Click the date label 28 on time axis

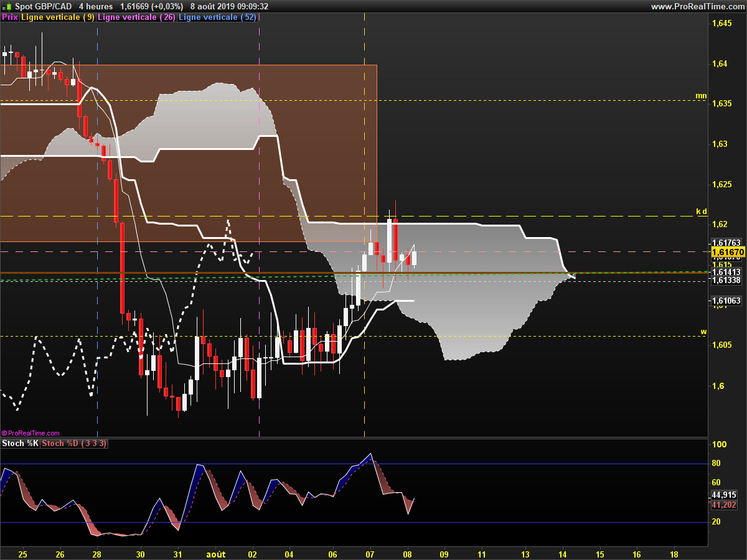(96, 553)
